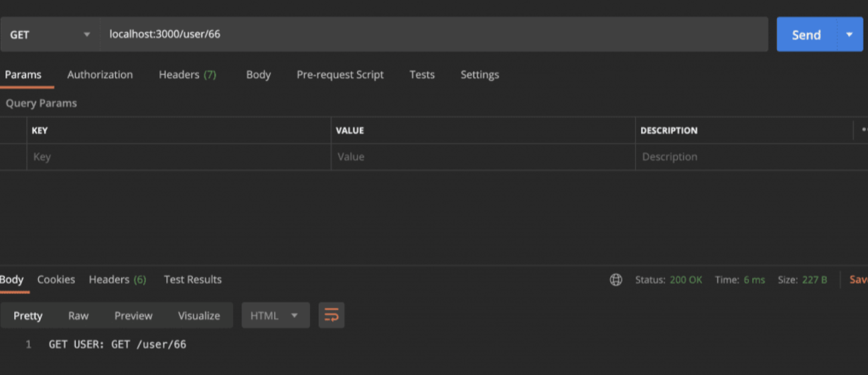This screenshot has width=868, height=375.
Task: Open the request Settings tab
Action: pyautogui.click(x=480, y=74)
